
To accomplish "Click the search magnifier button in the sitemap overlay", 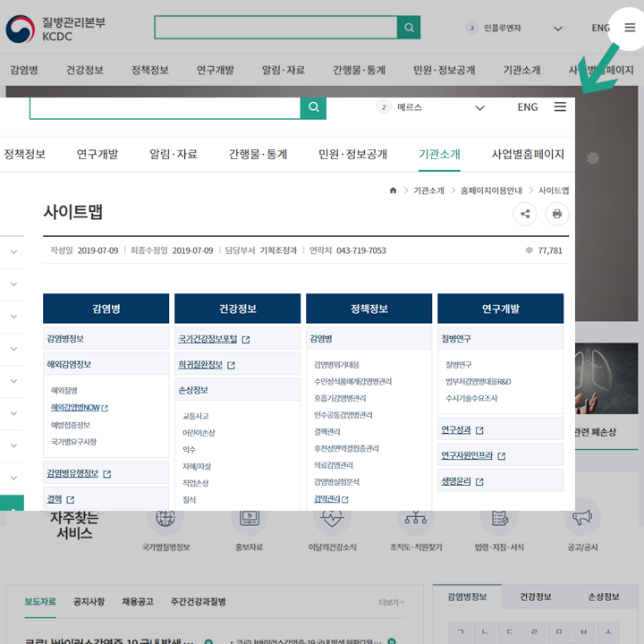I will (x=313, y=107).
